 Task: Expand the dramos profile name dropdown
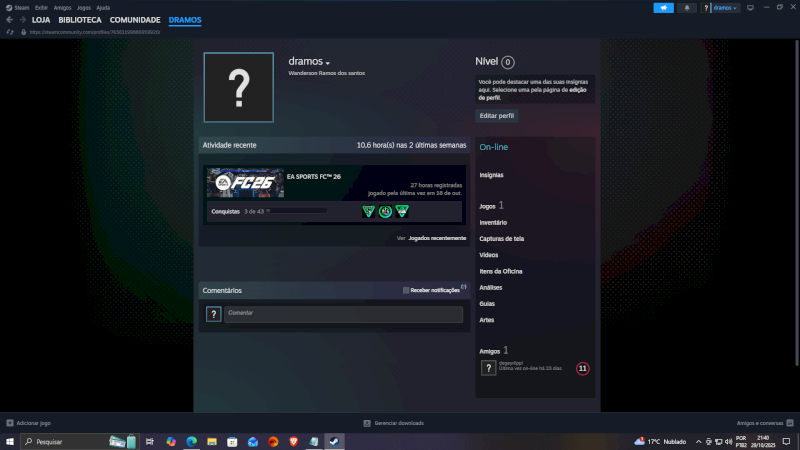click(328, 63)
